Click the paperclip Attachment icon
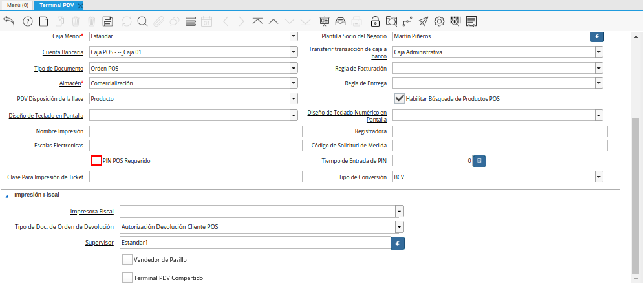The image size is (644, 284). (x=158, y=21)
